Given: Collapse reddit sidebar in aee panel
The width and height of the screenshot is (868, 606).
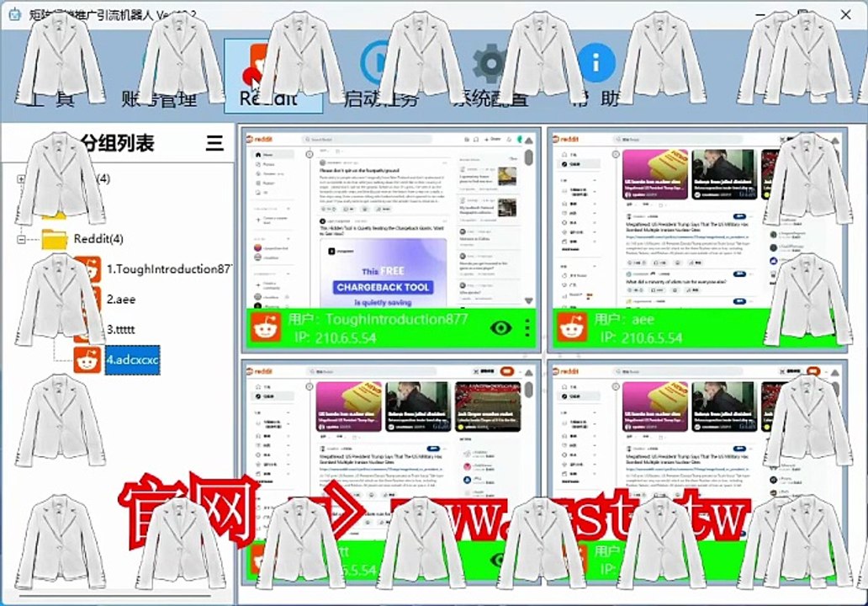Looking at the screenshot, I should (x=616, y=155).
